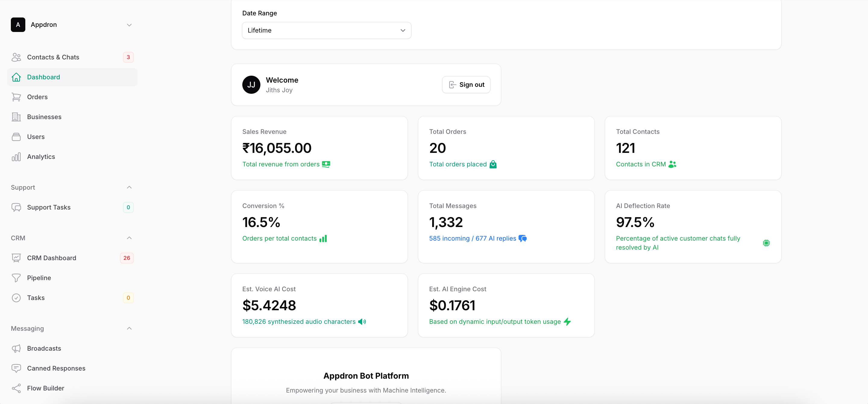Screen dimensions: 868x404
Task: Open Contacts & Chats menu item
Action: pos(72,57)
